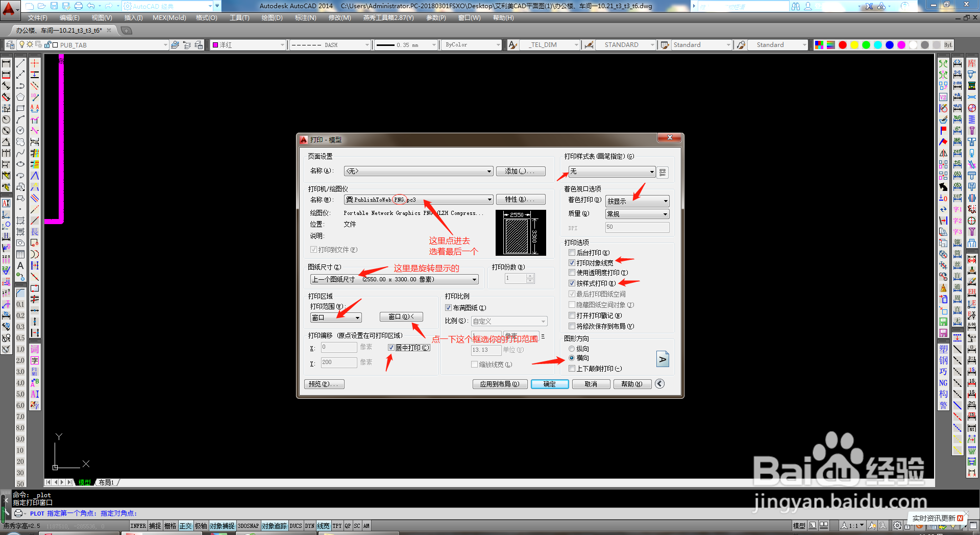The width and height of the screenshot is (980, 535).
Task: Select the Line tool in draw toolbar
Action: [x=20, y=63]
